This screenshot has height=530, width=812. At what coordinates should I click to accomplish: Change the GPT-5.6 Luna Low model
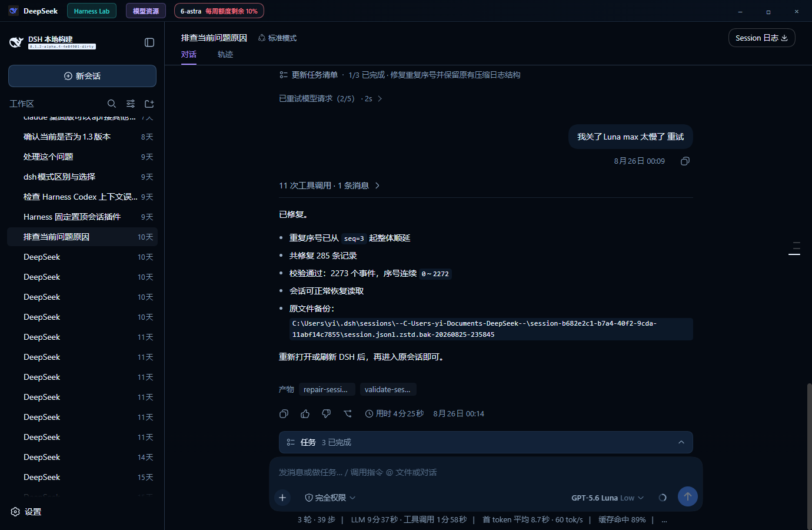point(607,498)
